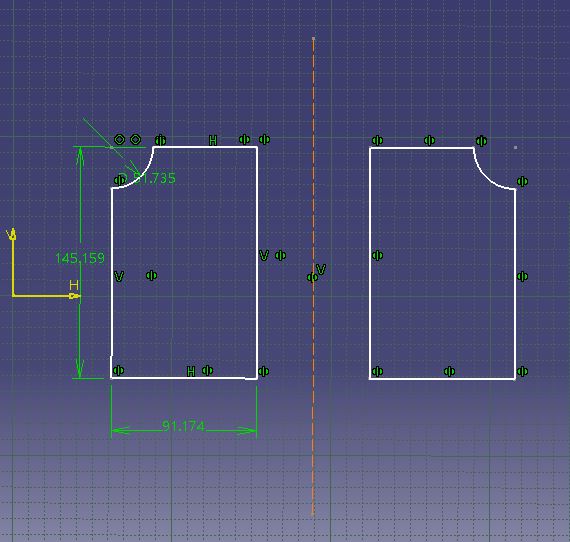Select top endpoint of the orange dashed axis
Viewport: 570px width, 542px height.
[313, 38]
